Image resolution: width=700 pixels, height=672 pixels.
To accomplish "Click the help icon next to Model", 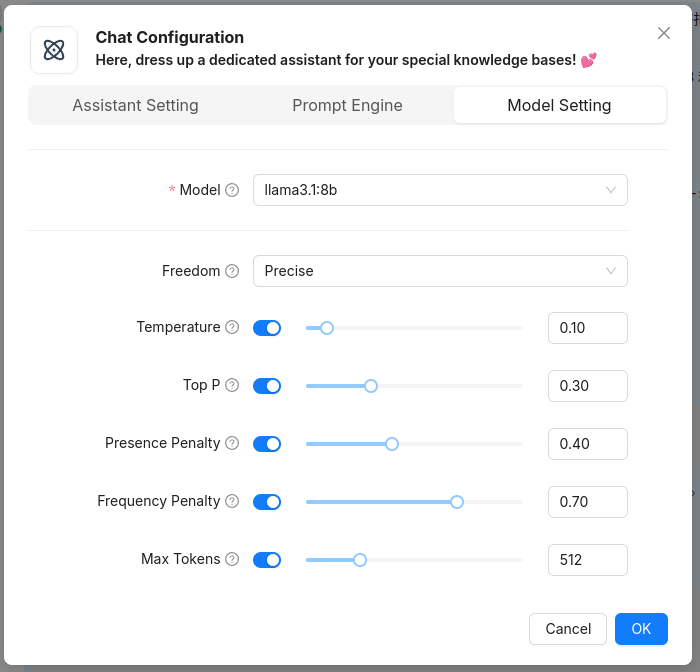I will [232, 190].
